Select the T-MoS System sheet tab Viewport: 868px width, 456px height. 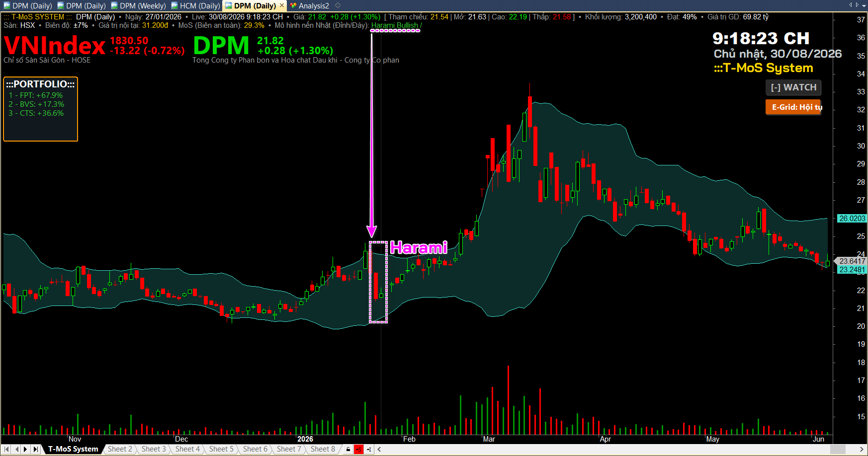point(73,449)
